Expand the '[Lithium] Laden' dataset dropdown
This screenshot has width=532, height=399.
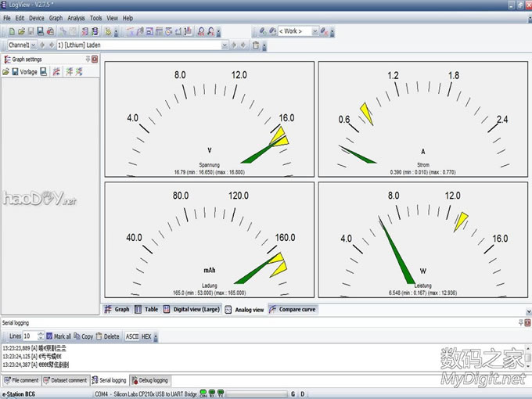(225, 45)
